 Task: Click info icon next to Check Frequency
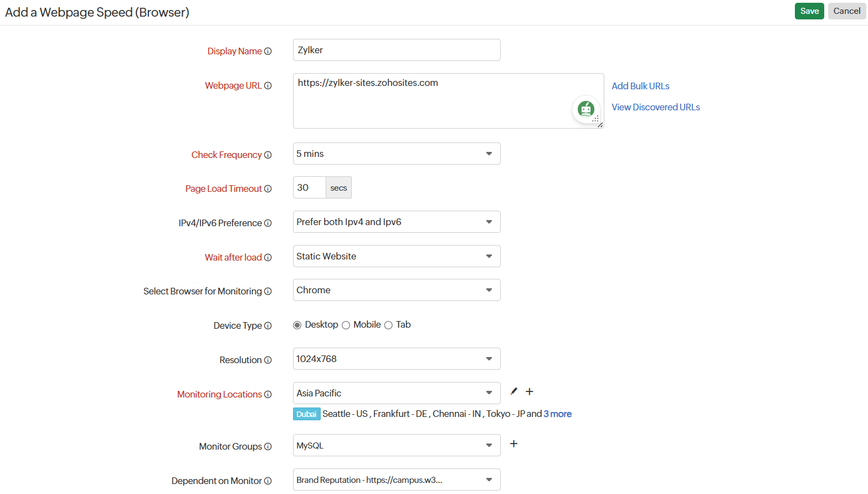(x=268, y=155)
